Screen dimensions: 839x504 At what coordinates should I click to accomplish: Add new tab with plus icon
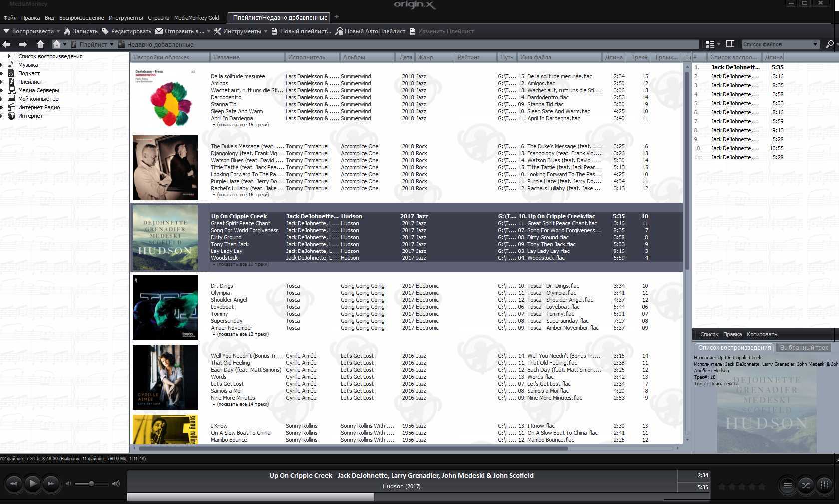coord(337,17)
